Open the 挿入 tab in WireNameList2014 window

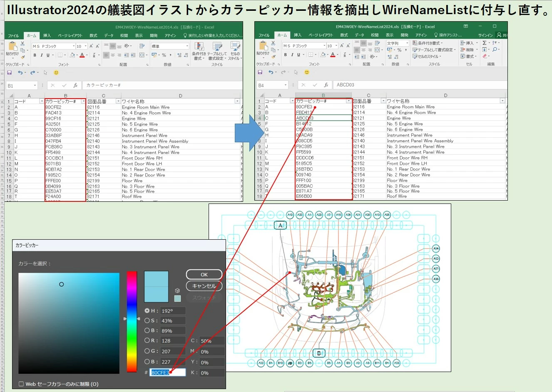(47, 36)
